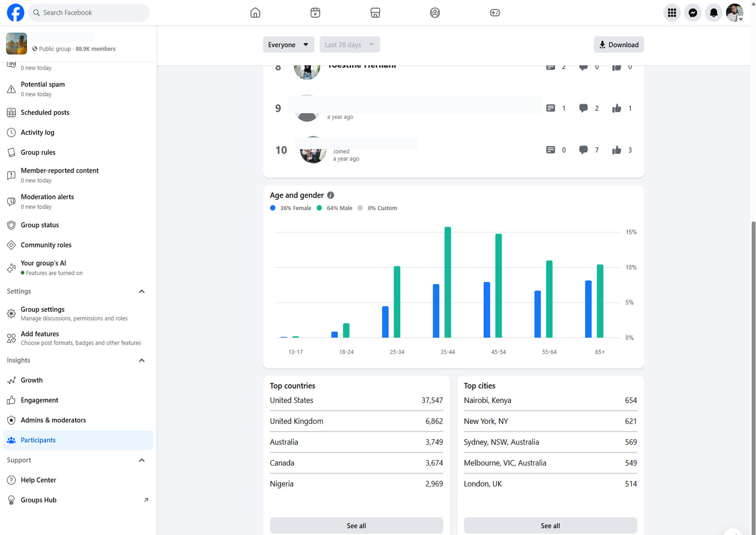Select Engagement in the sidebar
Viewport: 756px width, 535px height.
tap(39, 400)
